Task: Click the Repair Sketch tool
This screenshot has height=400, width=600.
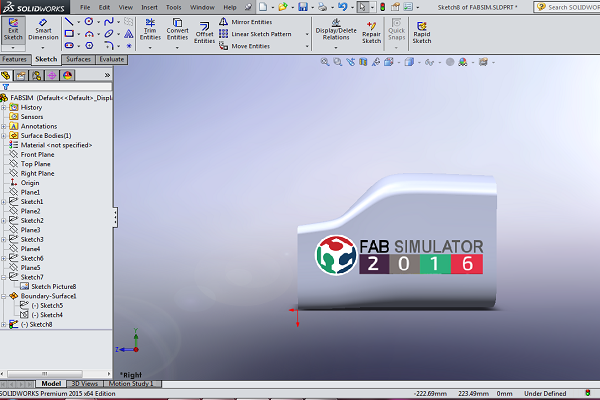Action: [x=371, y=33]
